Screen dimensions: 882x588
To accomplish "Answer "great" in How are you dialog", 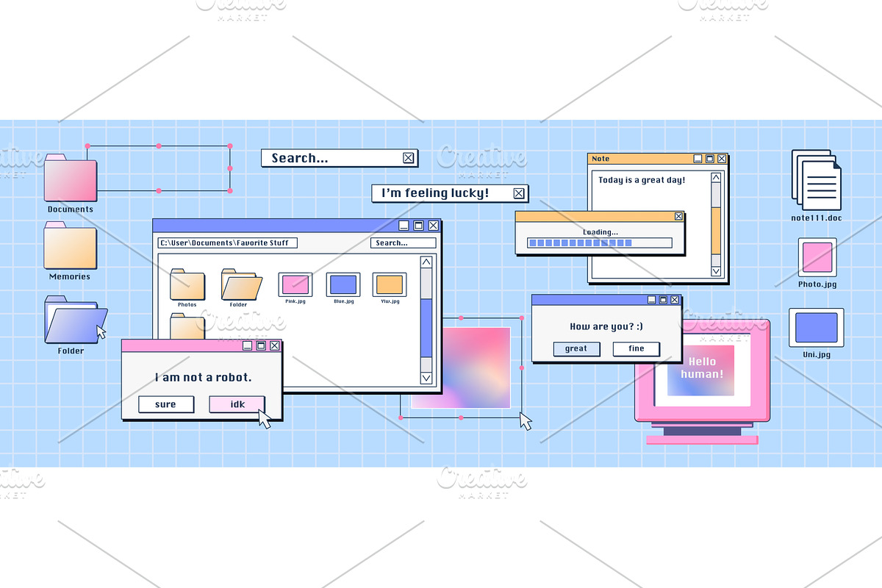I will 576,349.
